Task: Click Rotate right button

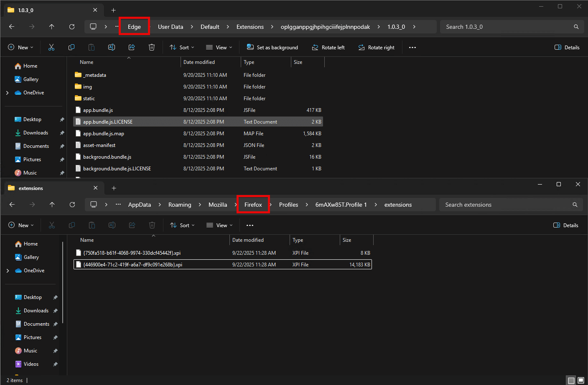Action: 376,48
